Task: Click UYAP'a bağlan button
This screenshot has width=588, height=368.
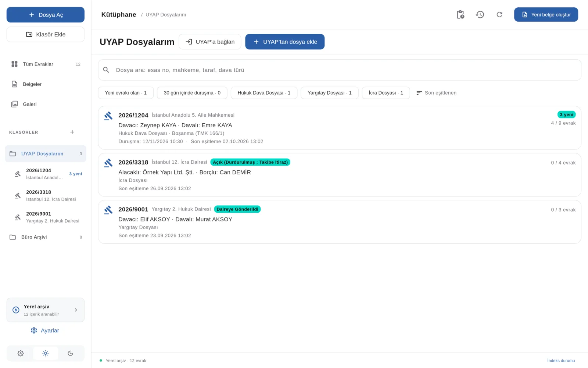Action: (210, 42)
